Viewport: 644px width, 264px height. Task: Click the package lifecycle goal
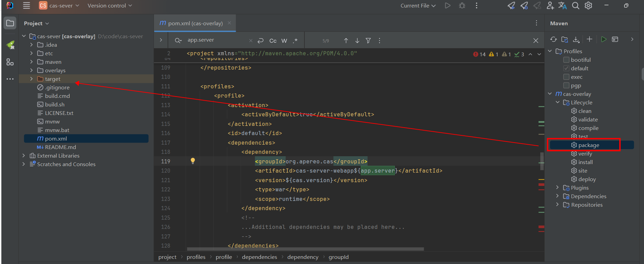[x=588, y=145]
